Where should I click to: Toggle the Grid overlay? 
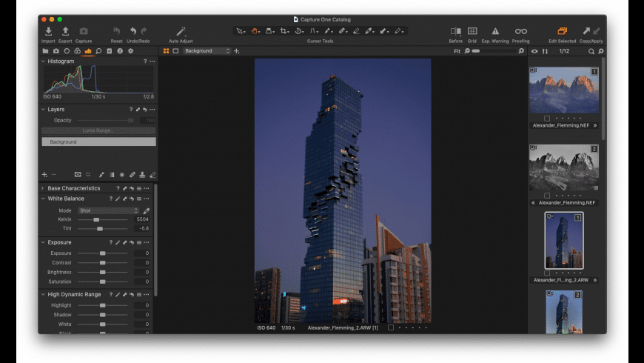pos(472,31)
